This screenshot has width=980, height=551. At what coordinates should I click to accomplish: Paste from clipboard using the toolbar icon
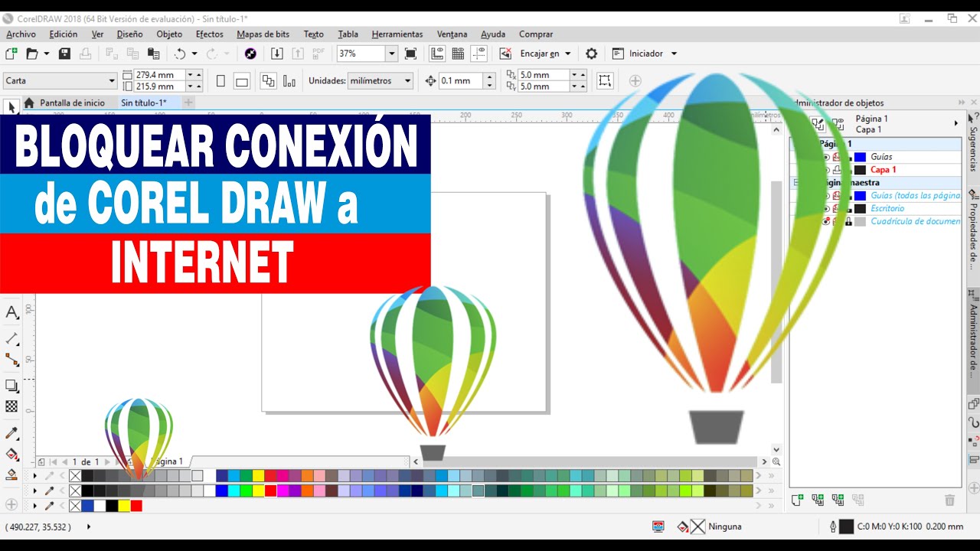tap(154, 54)
